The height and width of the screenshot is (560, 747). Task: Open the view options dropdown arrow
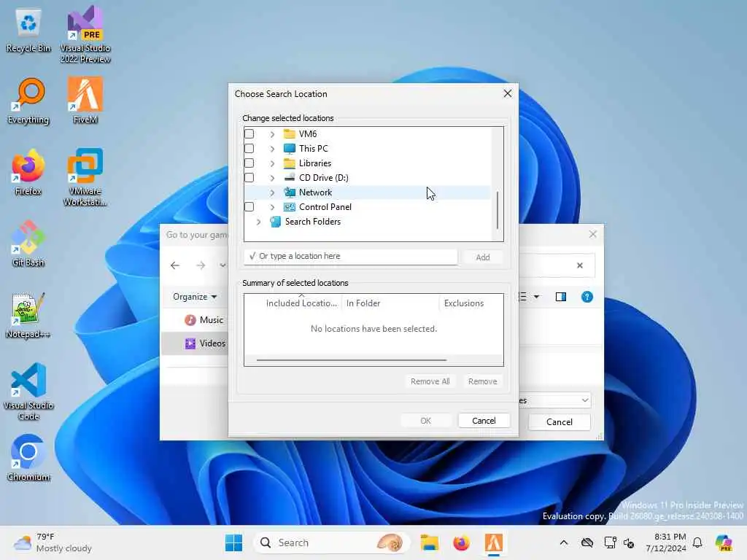536,297
